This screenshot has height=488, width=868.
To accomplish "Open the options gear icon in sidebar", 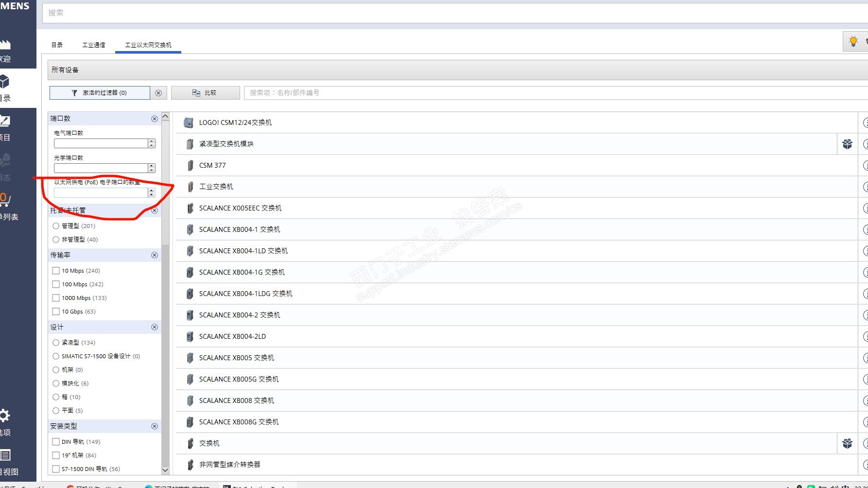I will point(5,416).
